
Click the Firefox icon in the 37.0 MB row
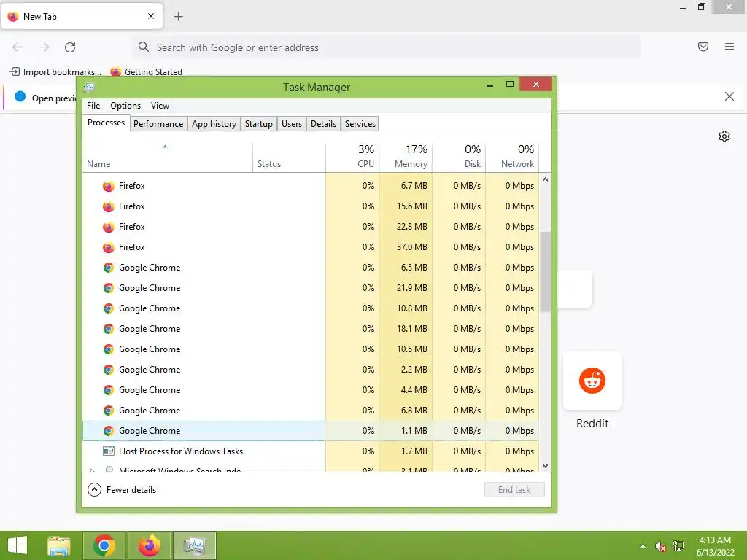coord(109,248)
